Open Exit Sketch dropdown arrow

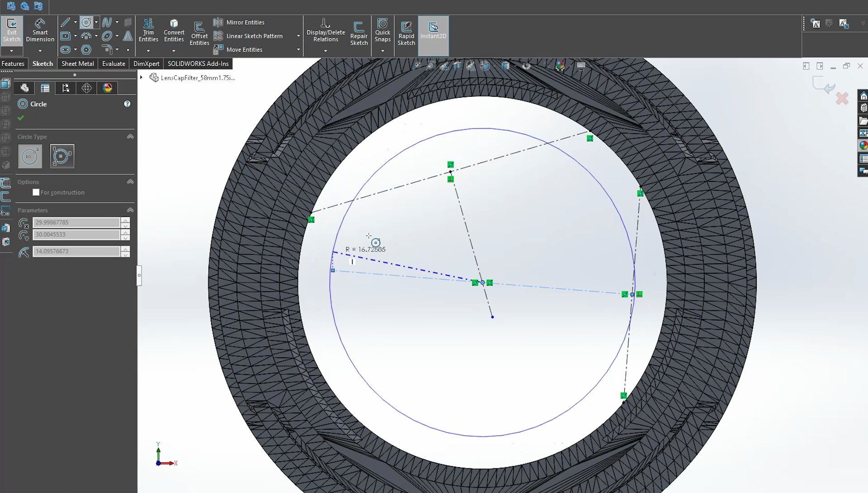tap(12, 51)
